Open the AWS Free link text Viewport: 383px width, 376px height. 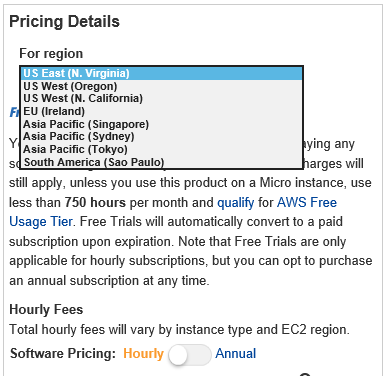click(307, 202)
